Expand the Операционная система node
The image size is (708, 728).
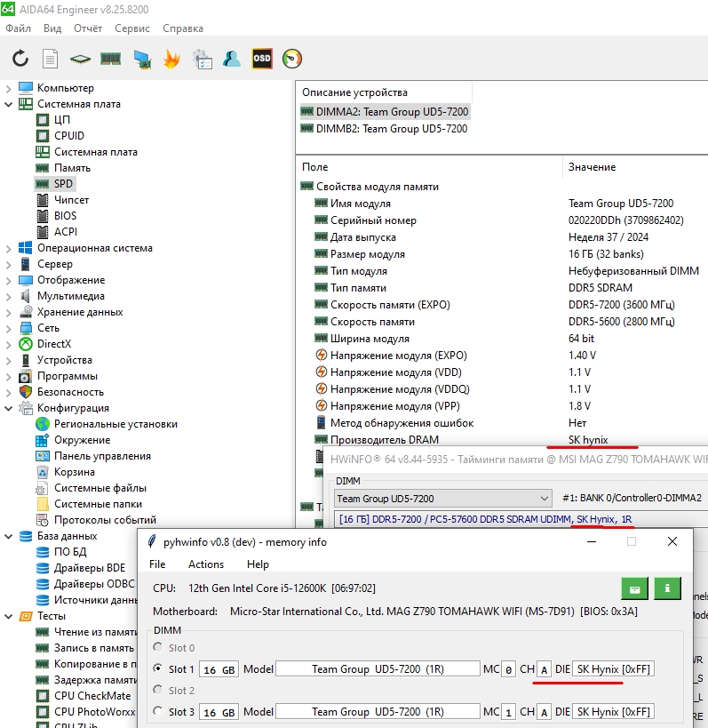click(8, 248)
